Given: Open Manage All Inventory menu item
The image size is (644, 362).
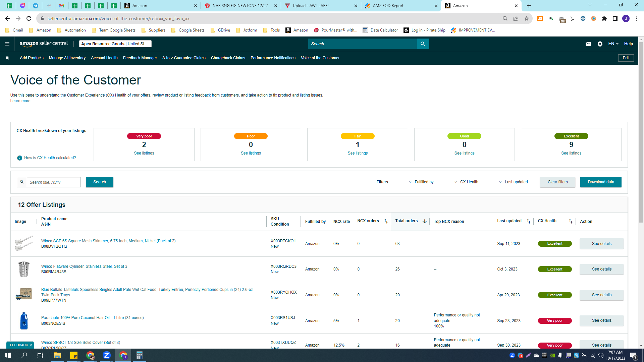Looking at the screenshot, I should coord(67,58).
